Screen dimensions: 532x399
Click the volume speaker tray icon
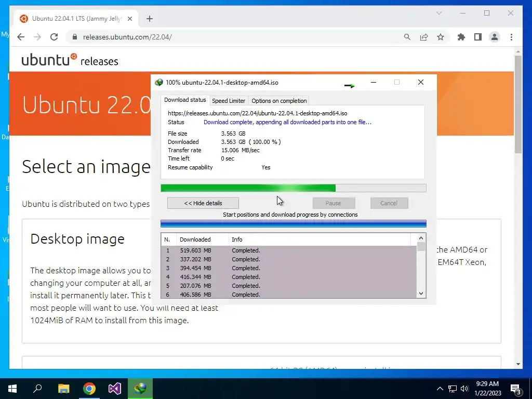coord(464,389)
